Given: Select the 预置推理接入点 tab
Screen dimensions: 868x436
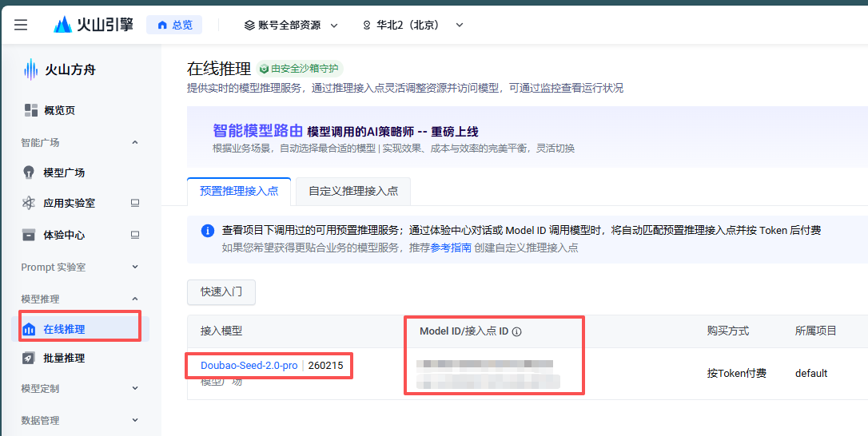Looking at the screenshot, I should (239, 191).
